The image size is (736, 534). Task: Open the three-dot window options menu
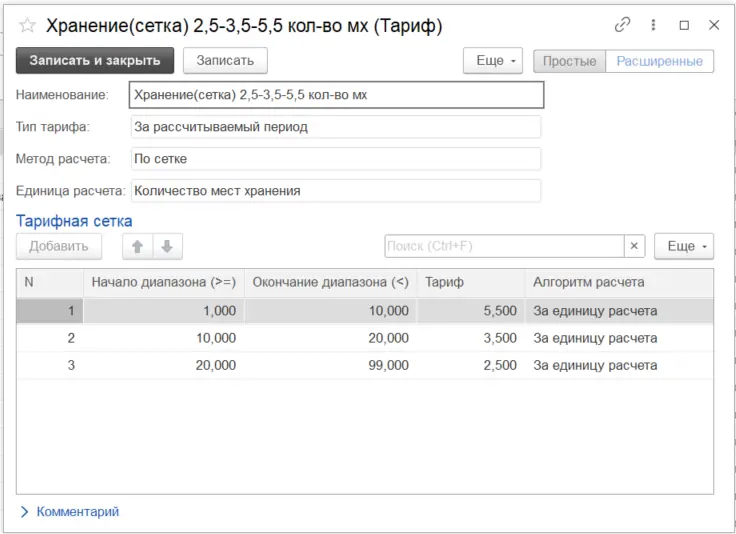click(x=653, y=24)
